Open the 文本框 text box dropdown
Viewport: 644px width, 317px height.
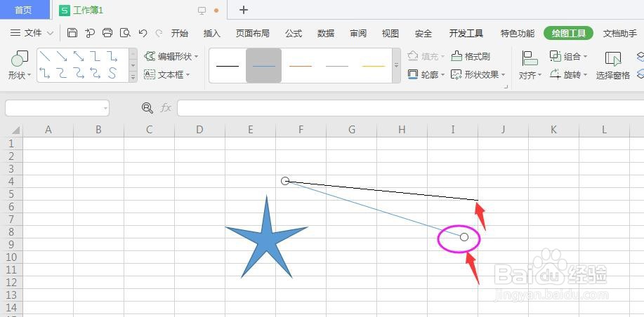click(x=188, y=74)
